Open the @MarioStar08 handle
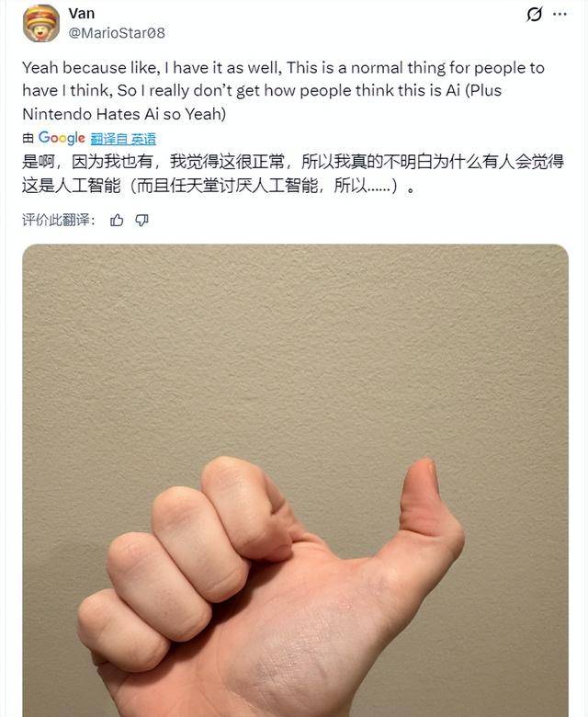The height and width of the screenshot is (717, 588). [117, 33]
